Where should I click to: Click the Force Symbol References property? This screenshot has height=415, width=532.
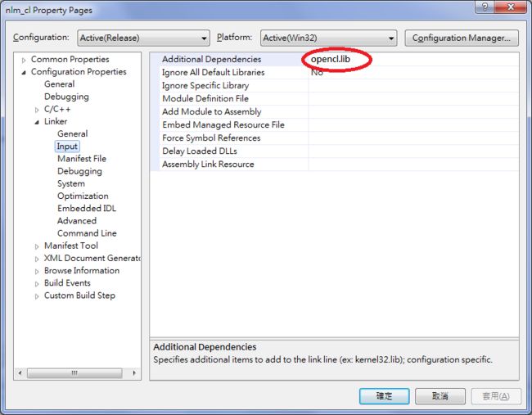click(211, 138)
